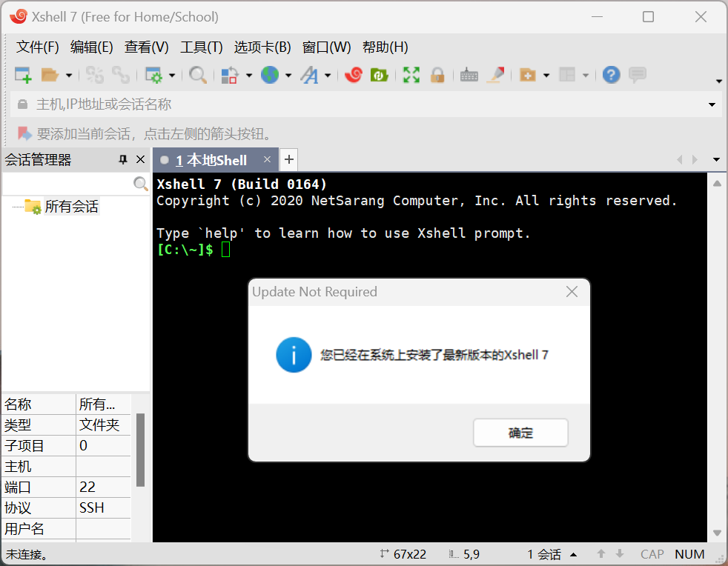Open font settings with the A icon
This screenshot has height=566, width=728.
click(x=311, y=74)
